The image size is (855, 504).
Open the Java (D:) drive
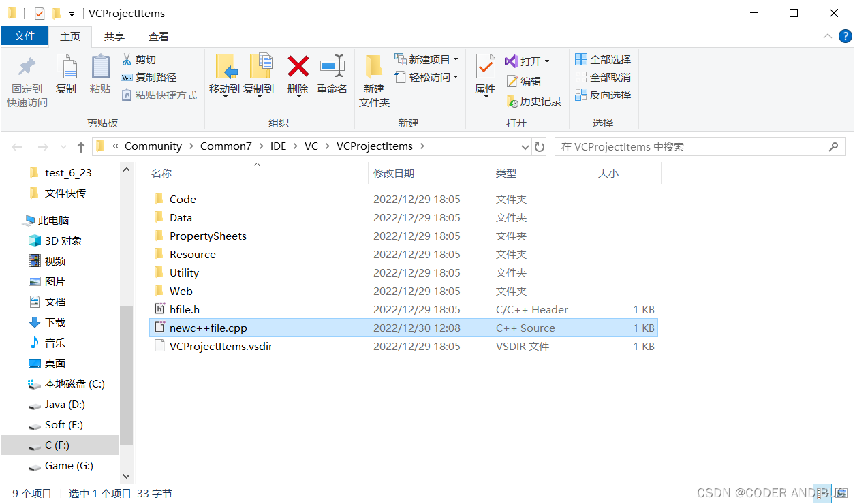tap(65, 404)
